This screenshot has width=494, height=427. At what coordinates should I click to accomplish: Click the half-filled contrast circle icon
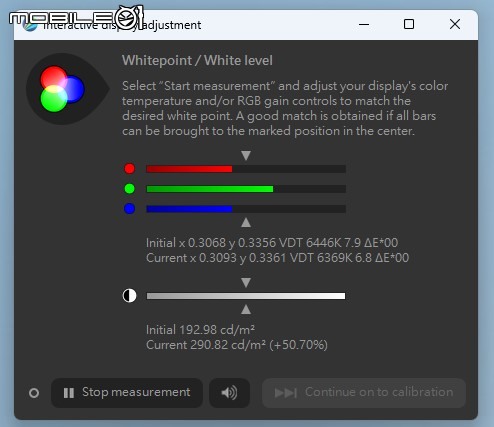click(130, 296)
